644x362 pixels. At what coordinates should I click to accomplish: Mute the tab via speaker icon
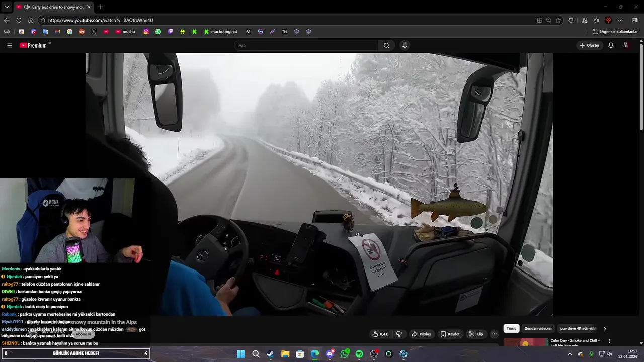(27, 7)
